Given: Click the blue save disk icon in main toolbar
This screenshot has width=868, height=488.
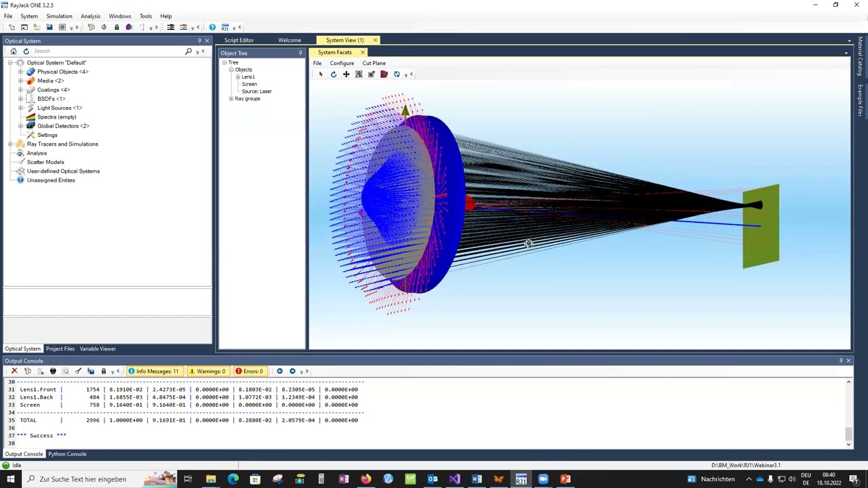Looking at the screenshot, I should tap(50, 27).
